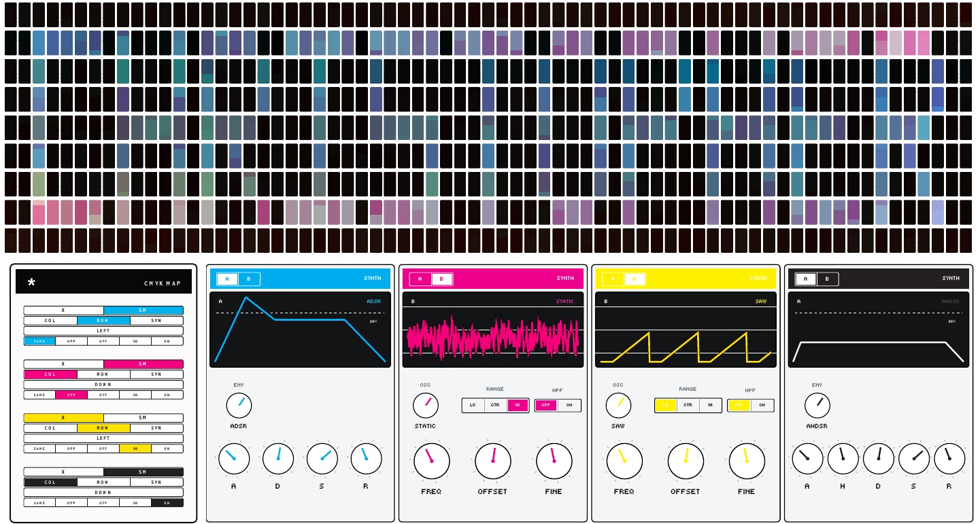980x524 pixels.
Task: Switch the magenta synth to tab A
Action: [x=420, y=279]
